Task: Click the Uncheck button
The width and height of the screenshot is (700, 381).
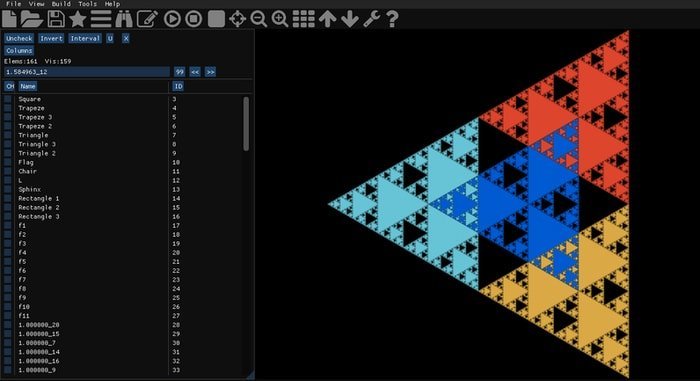Action: coord(19,38)
